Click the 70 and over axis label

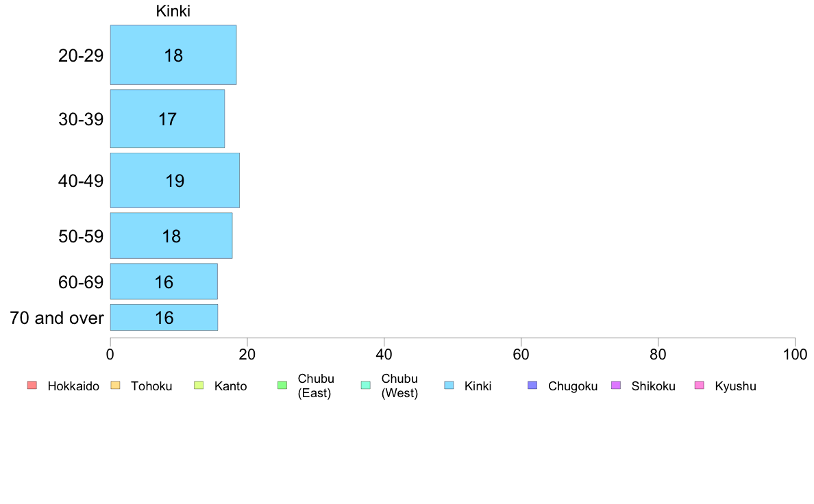point(57,318)
